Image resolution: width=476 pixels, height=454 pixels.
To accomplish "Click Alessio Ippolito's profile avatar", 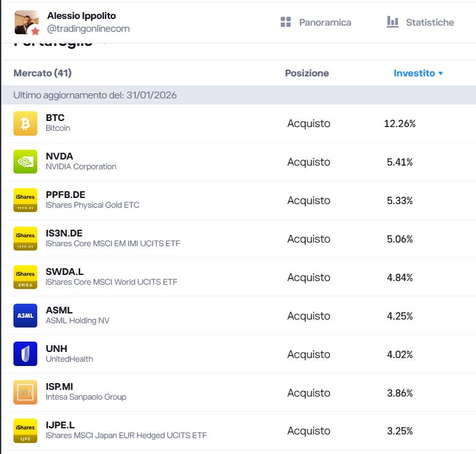I will (26, 23).
